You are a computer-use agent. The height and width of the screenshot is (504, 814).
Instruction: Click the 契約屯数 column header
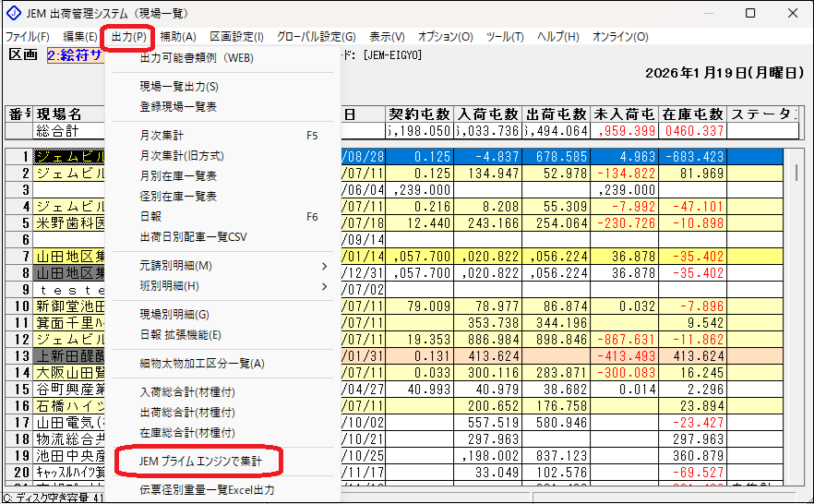click(x=421, y=114)
